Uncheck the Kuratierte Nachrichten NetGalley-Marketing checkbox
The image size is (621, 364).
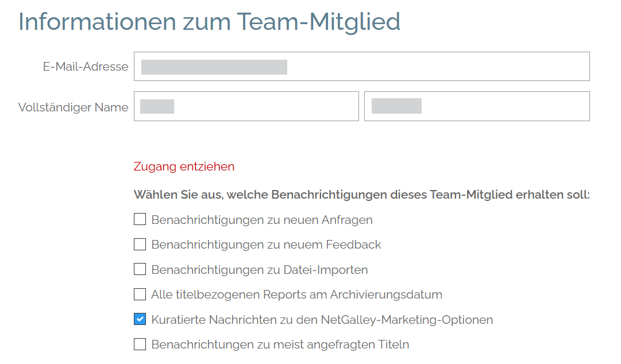pyautogui.click(x=140, y=319)
